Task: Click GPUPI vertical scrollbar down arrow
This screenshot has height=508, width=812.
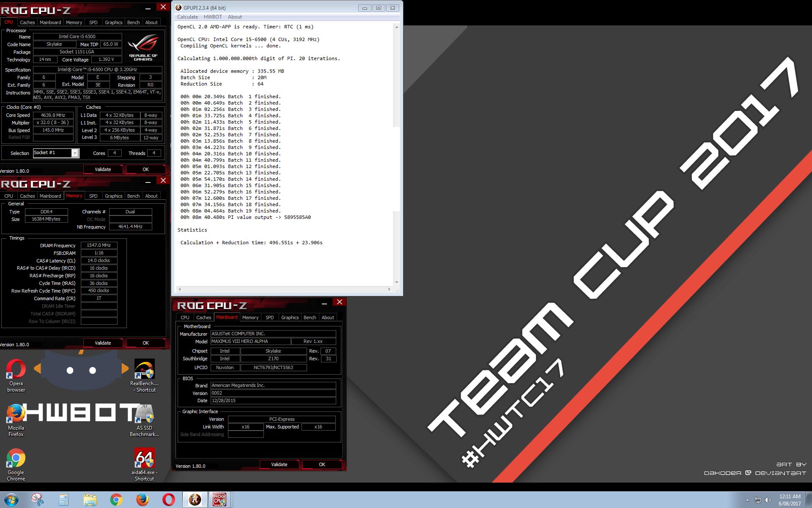Action: tap(396, 282)
